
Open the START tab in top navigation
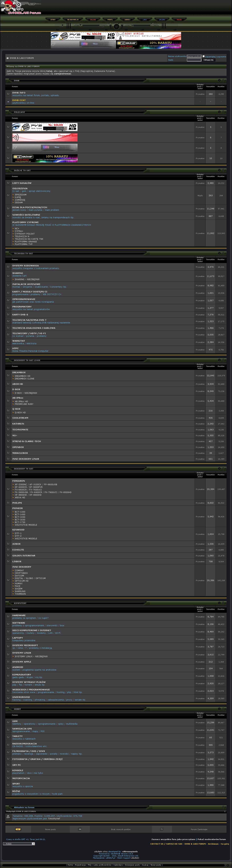[53, 20]
